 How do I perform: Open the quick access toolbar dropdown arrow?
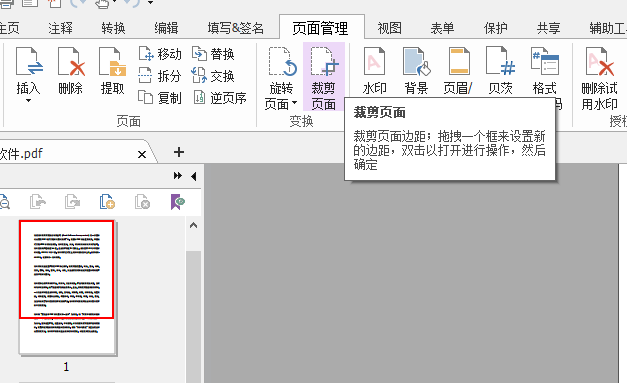point(150,3)
